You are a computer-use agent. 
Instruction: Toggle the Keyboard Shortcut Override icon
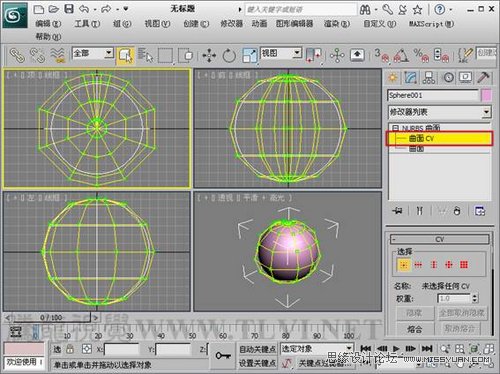[x=357, y=55]
